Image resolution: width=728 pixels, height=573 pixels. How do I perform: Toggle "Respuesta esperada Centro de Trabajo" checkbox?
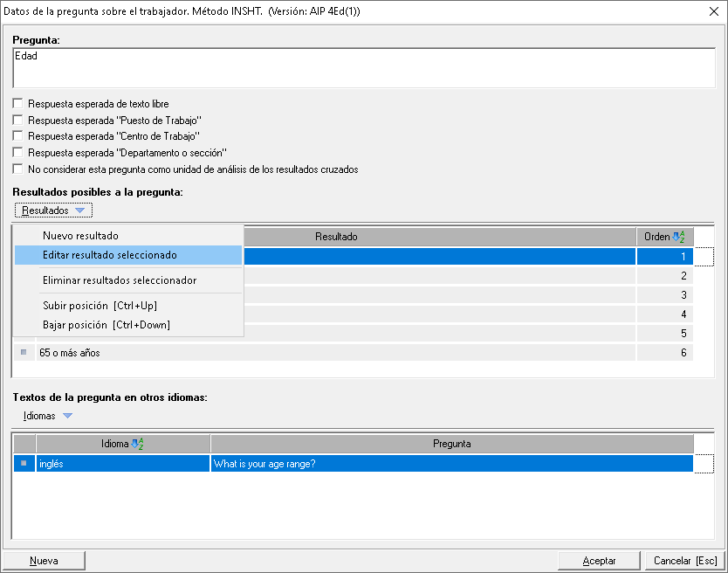tap(18, 136)
